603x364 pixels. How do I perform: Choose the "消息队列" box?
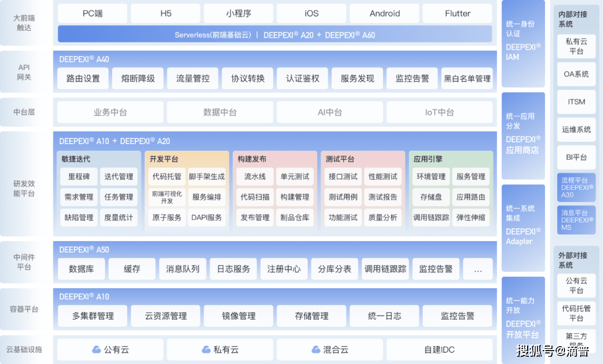point(183,269)
